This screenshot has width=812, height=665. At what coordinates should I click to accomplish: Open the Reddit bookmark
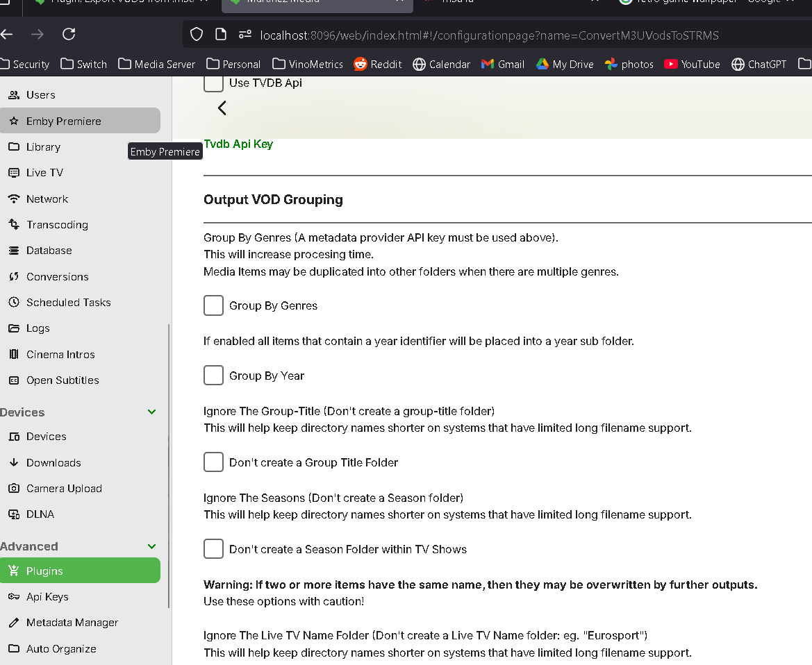378,65
